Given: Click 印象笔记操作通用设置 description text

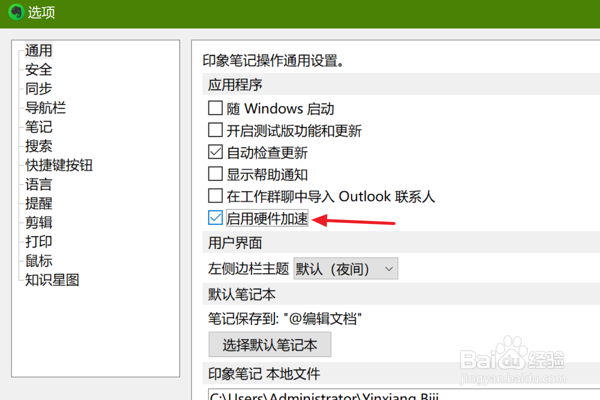Looking at the screenshot, I should [273, 60].
